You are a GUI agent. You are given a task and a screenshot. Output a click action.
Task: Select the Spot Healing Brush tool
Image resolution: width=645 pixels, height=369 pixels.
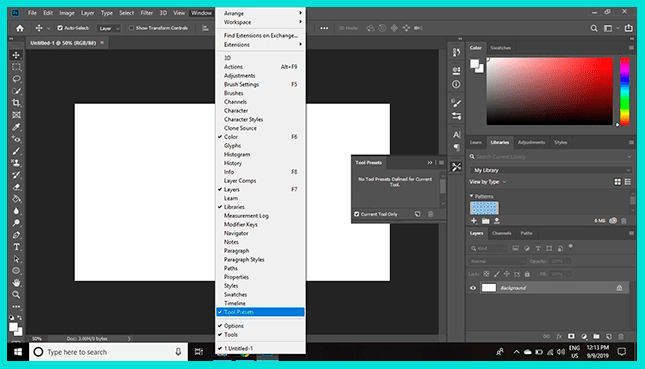(16, 139)
